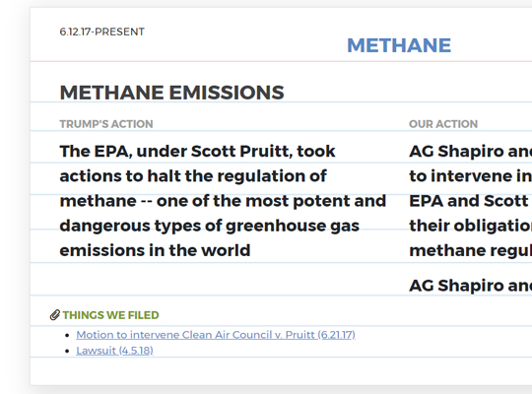This screenshot has width=532, height=394.
Task: Click the line 'actions to halt the regulation of'
Action: [193, 176]
